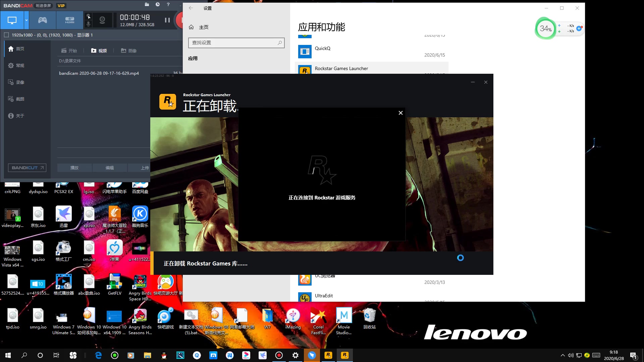Click Settings back arrow

(191, 8)
